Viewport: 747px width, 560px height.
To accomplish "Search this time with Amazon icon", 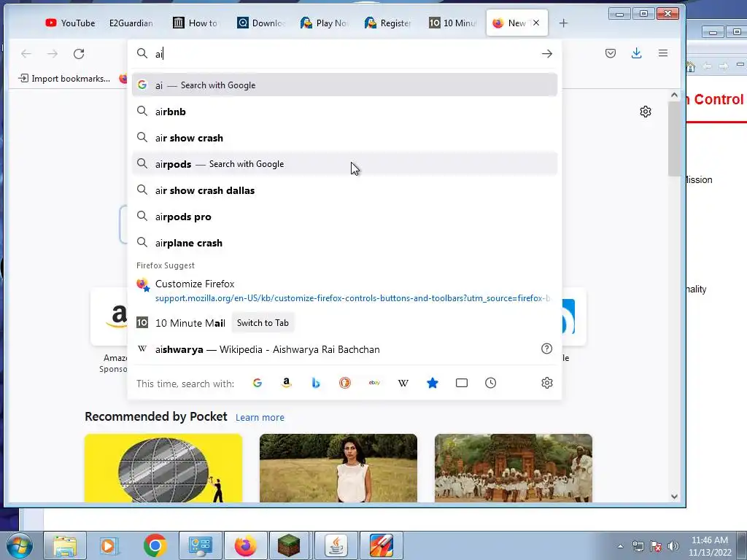I will (286, 383).
